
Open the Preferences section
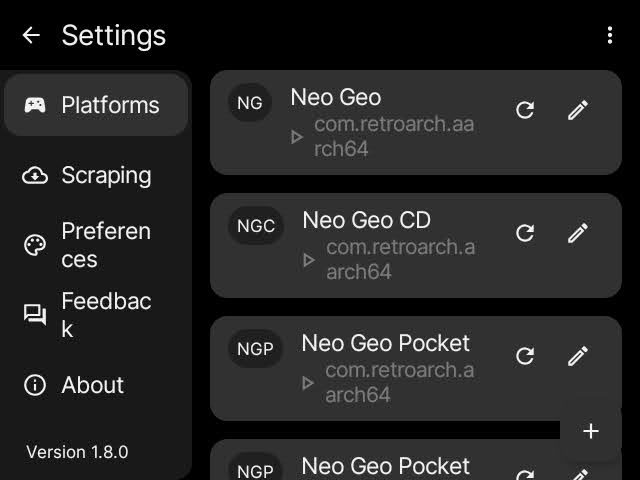tap(96, 245)
